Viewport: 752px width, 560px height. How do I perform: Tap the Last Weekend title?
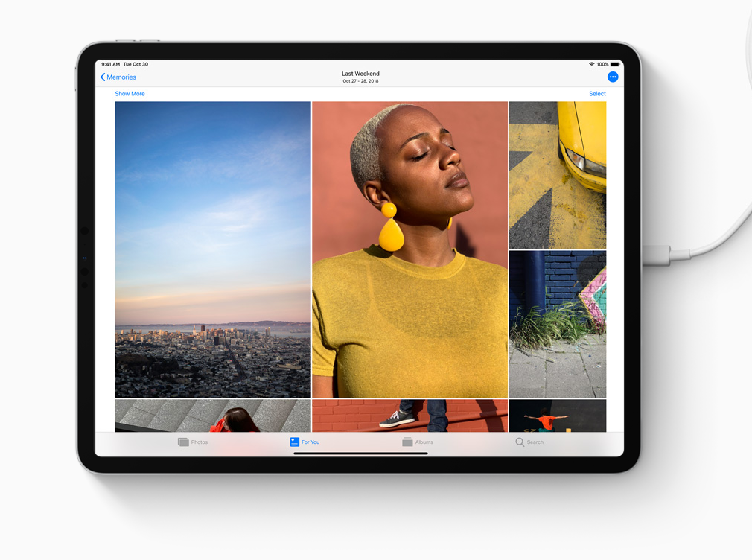[360, 74]
